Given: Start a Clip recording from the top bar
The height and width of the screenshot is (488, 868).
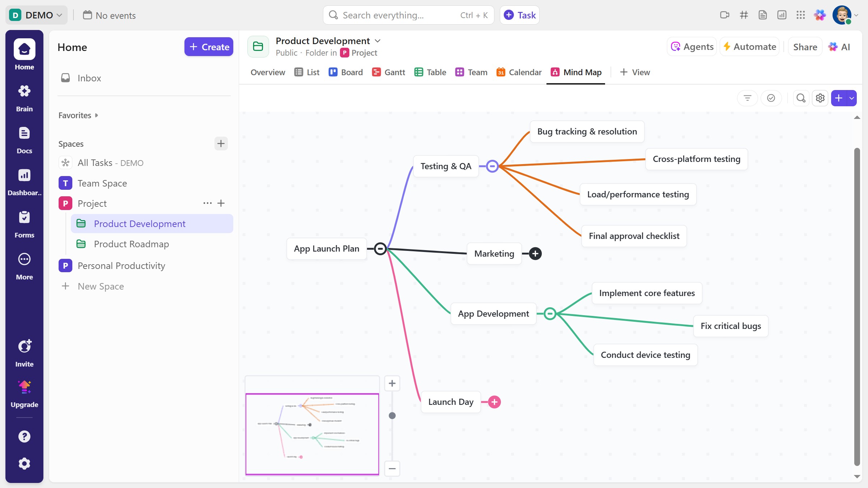Looking at the screenshot, I should point(725,15).
